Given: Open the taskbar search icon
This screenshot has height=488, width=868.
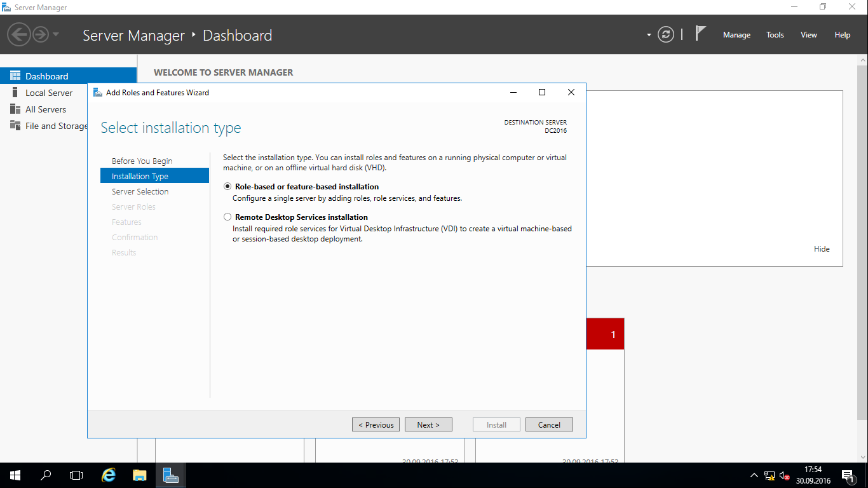Looking at the screenshot, I should click(46, 475).
